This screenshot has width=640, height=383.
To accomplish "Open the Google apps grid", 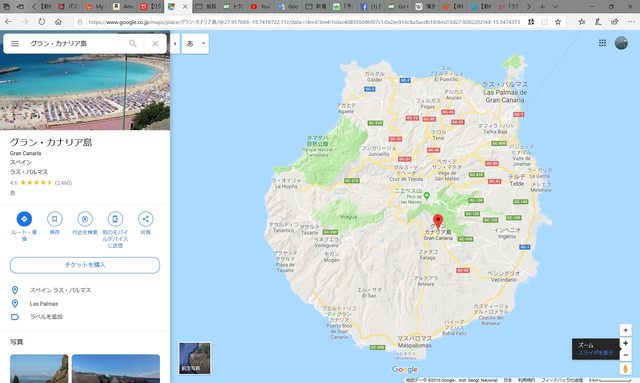I will pos(602,43).
